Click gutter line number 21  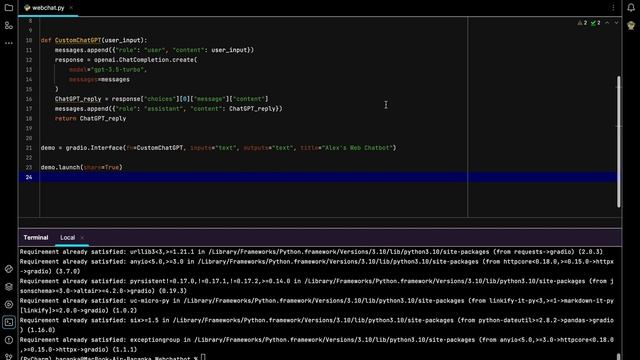point(29,148)
